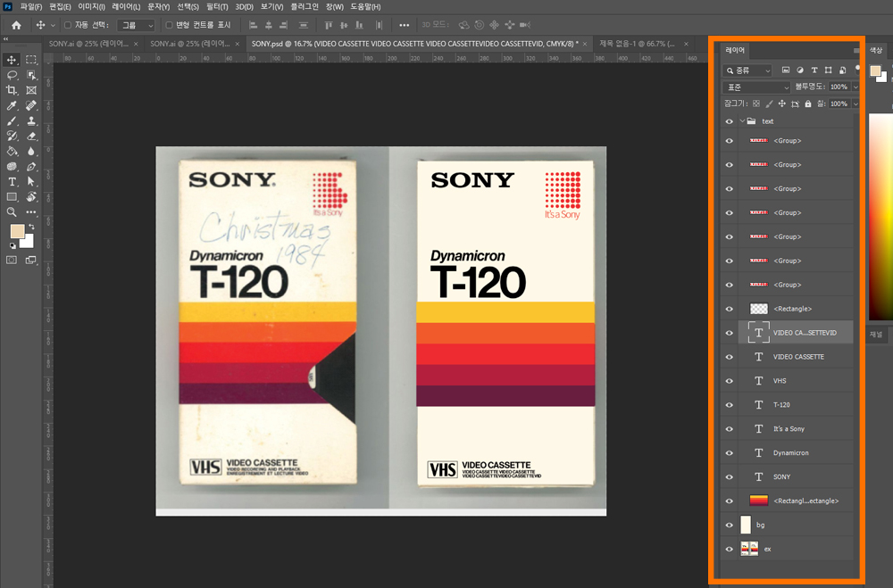Click the foreground swatch in the 색상 panel
Screen dimensions: 893x588
point(875,71)
